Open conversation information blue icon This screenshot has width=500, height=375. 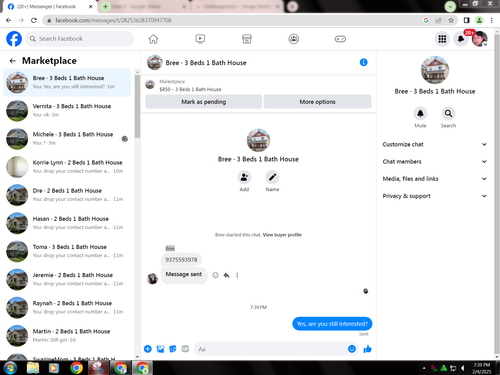(x=364, y=62)
